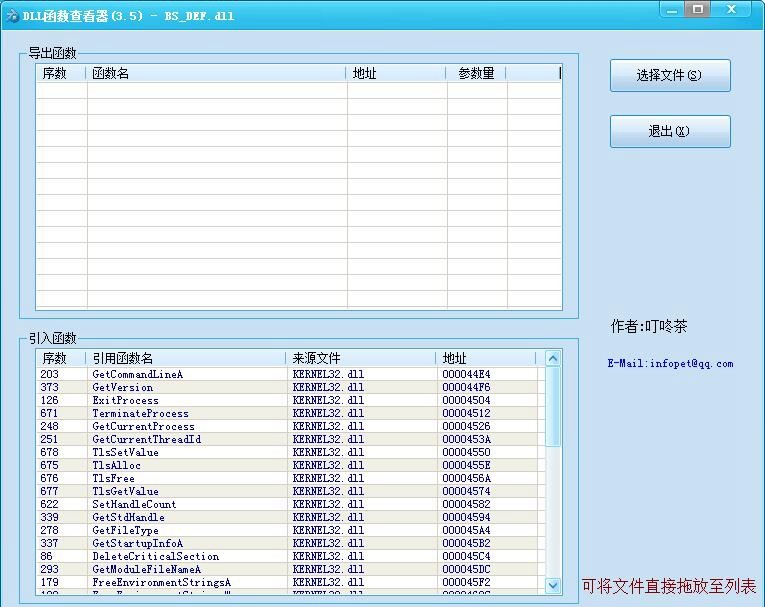Image resolution: width=765 pixels, height=607 pixels.
Task: Select the TerminateProcess row
Action: [291, 413]
